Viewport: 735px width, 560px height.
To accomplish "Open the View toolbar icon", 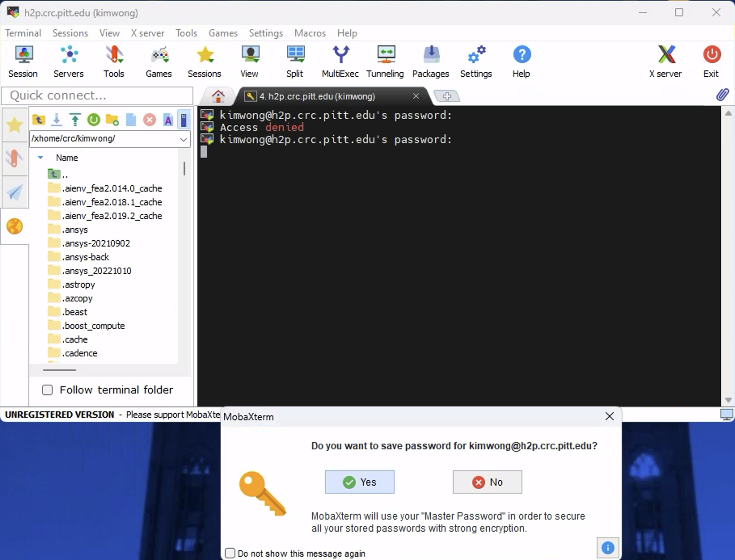I will coord(249,62).
